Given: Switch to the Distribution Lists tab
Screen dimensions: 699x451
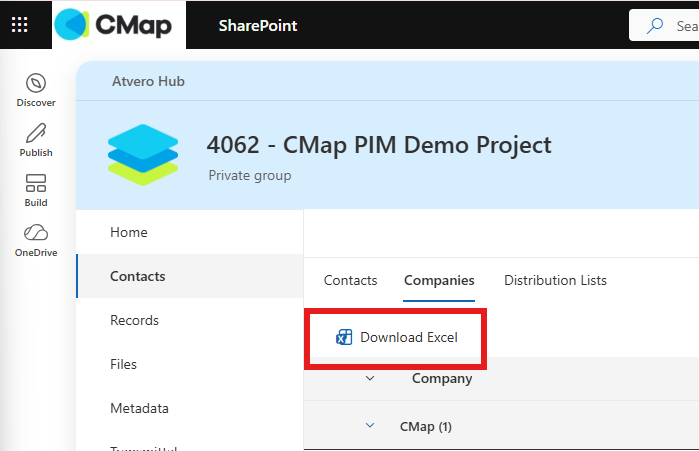Looking at the screenshot, I should click(x=555, y=280).
